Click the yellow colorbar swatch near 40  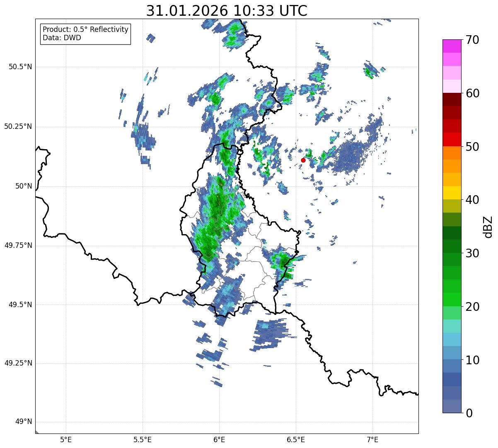point(452,193)
